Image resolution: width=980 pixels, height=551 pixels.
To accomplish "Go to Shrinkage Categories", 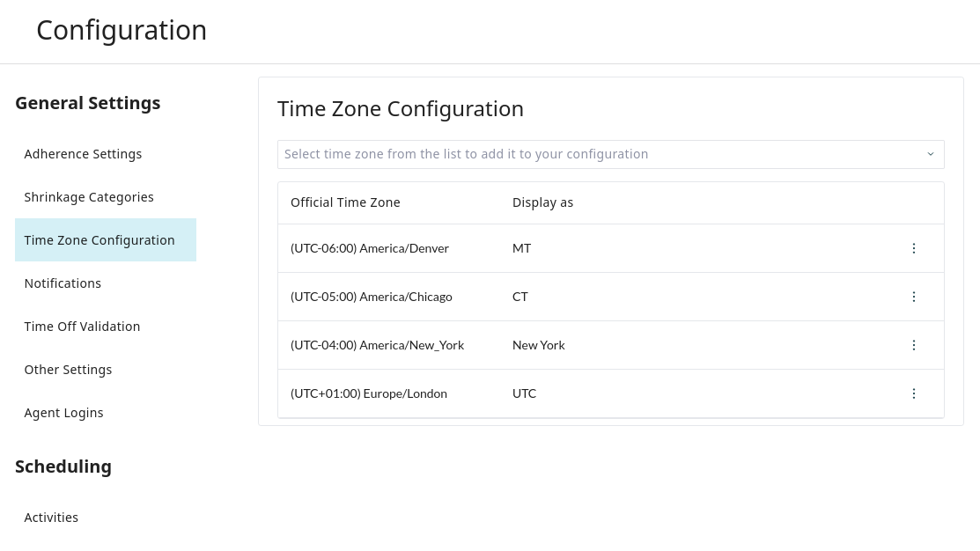I will (x=89, y=197).
